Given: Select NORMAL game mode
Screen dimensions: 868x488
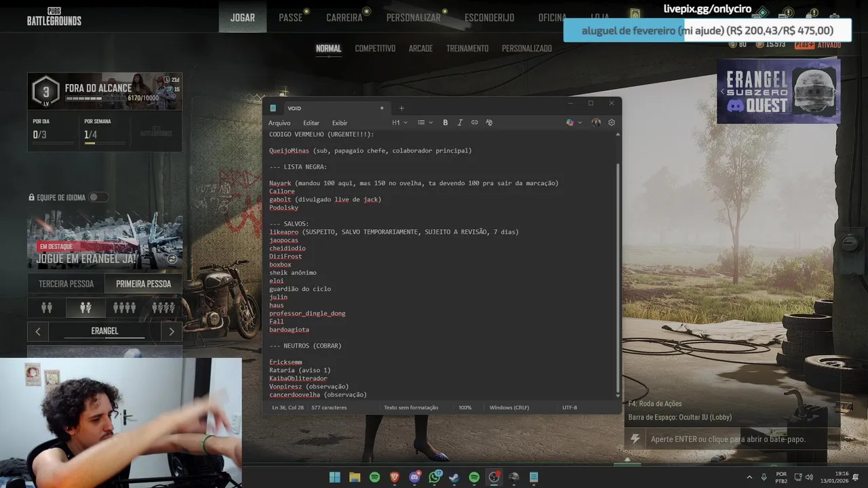Looking at the screenshot, I should pos(328,49).
